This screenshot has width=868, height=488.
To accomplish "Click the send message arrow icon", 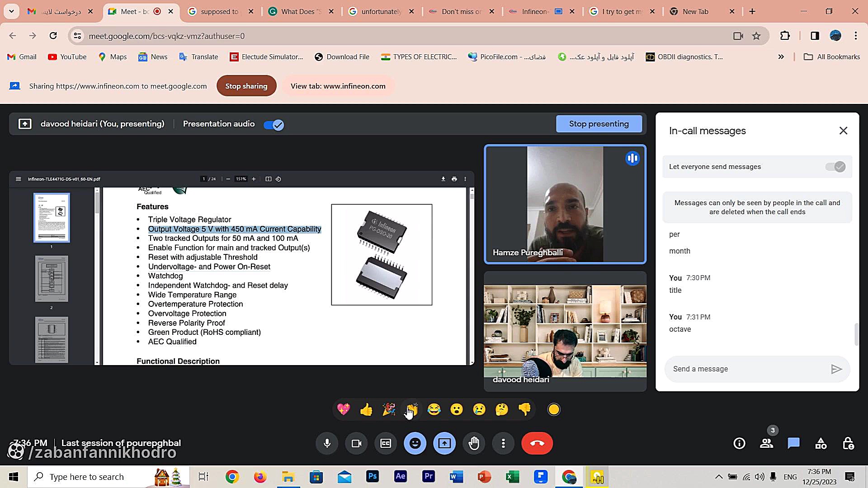I will pos(836,369).
